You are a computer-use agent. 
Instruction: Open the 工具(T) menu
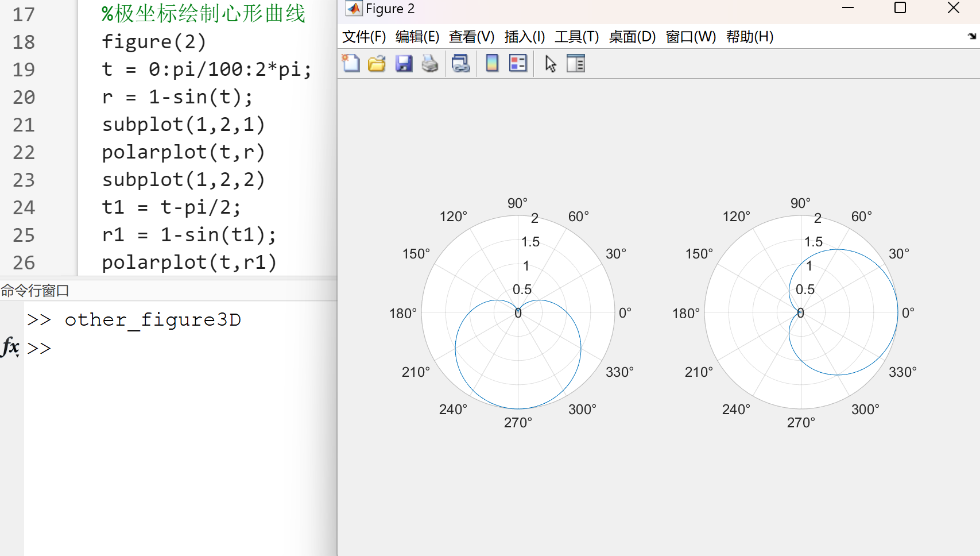pyautogui.click(x=576, y=37)
